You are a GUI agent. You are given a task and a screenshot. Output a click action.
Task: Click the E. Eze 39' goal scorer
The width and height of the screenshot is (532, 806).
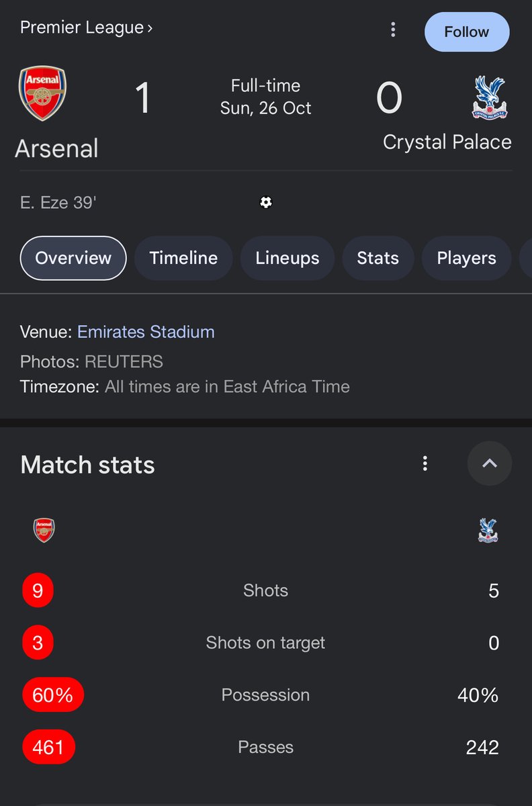58,202
